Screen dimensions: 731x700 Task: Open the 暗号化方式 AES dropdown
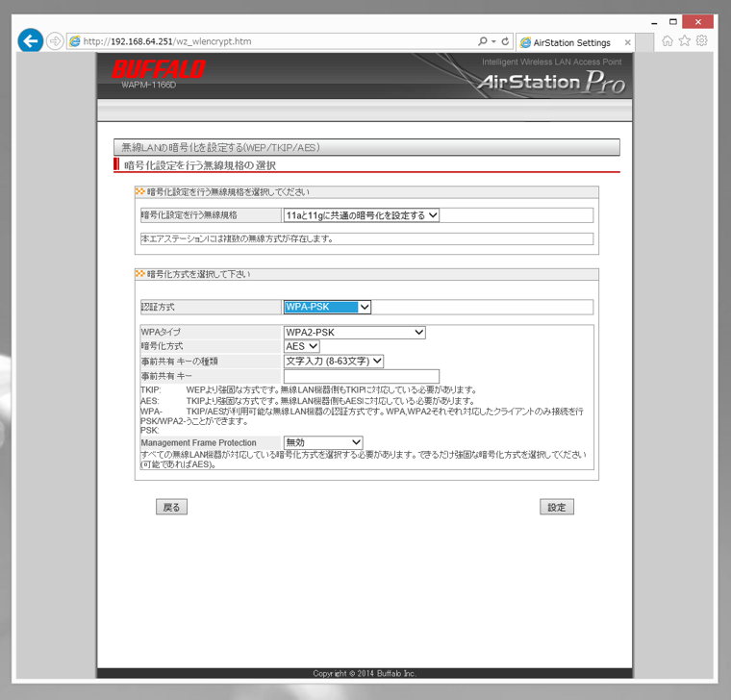[x=302, y=346]
